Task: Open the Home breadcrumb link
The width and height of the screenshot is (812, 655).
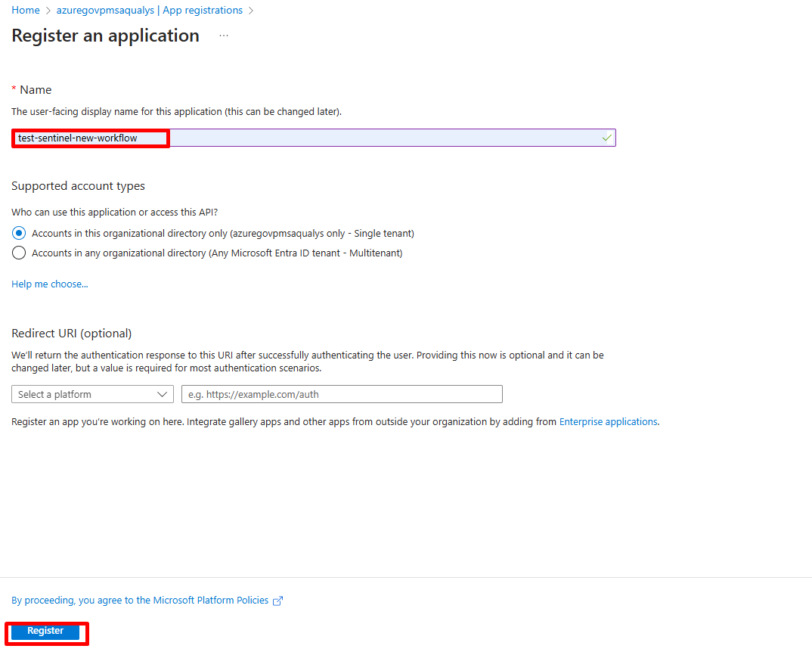Action: click(26, 11)
